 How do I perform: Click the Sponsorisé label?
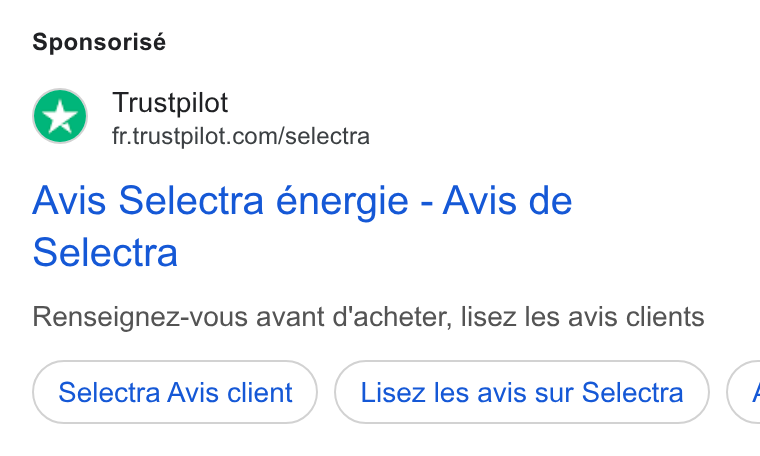[x=99, y=42]
